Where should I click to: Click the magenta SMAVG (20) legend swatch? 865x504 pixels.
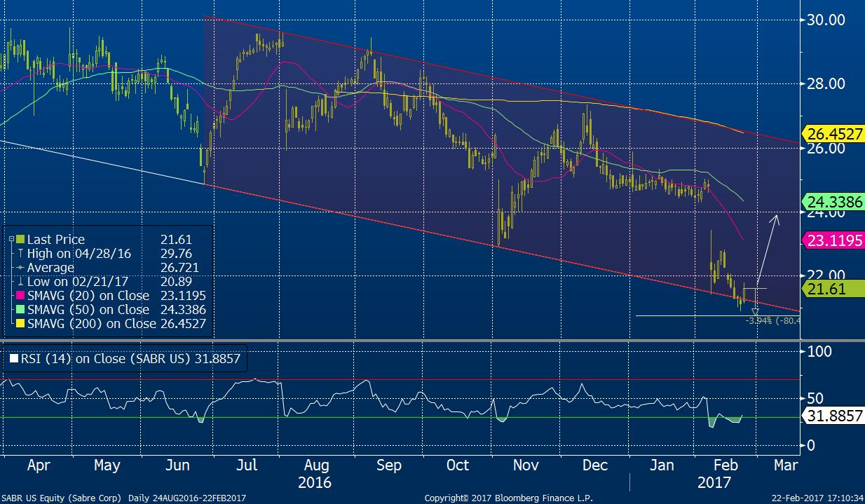19,296
